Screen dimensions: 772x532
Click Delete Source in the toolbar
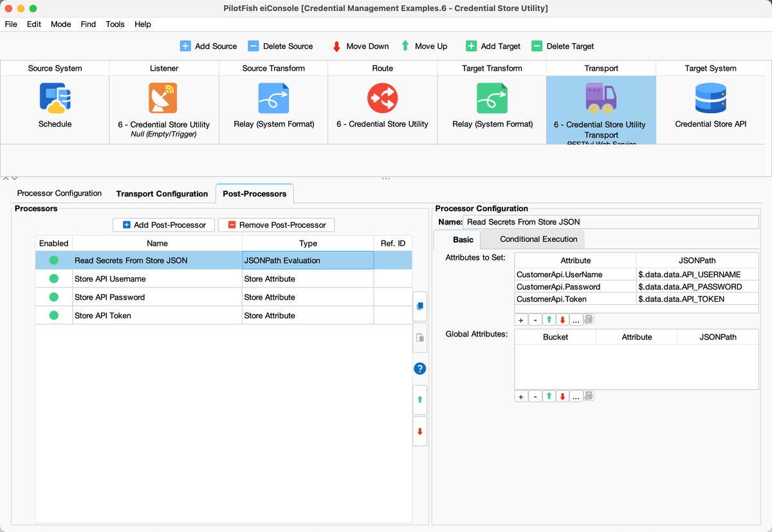(x=280, y=46)
